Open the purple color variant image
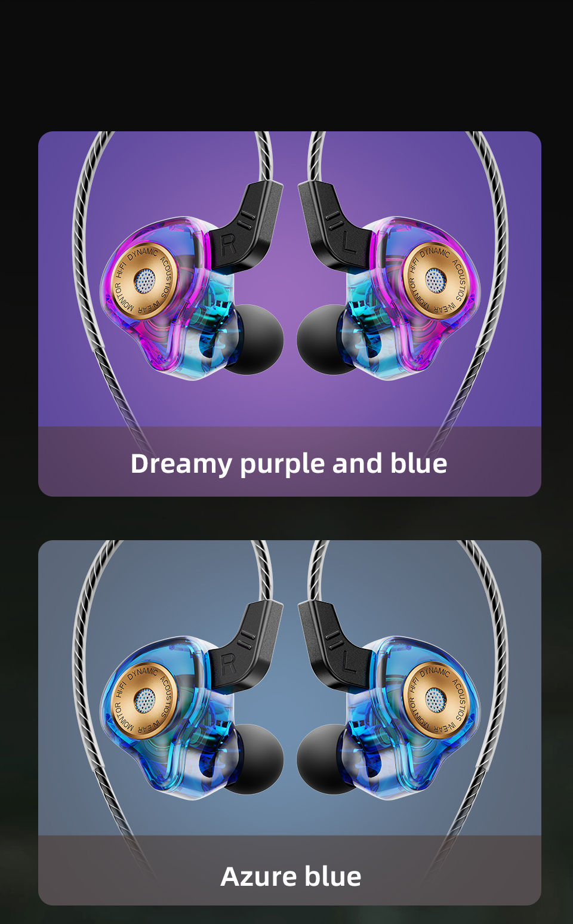Viewport: 573px width, 924px height. (289, 314)
